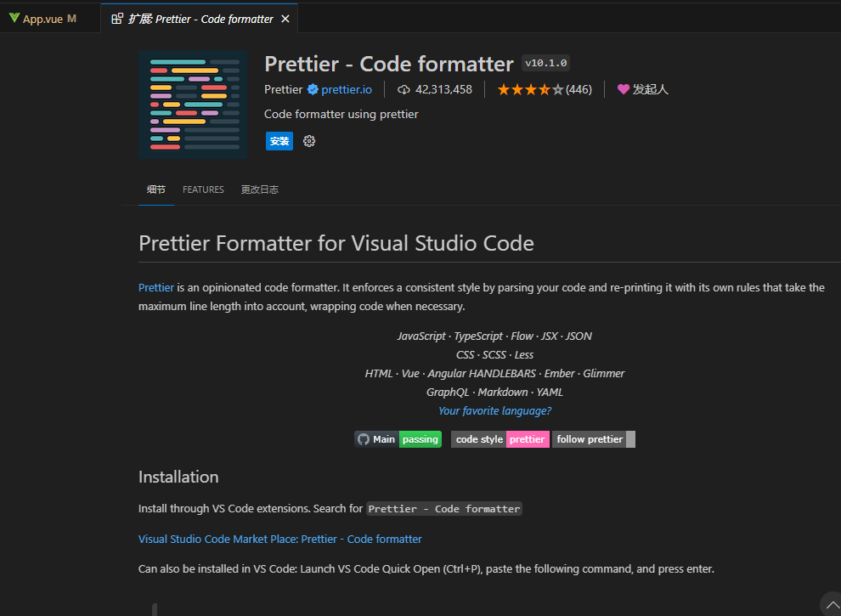Click the heart sponsor icon

coord(623,89)
